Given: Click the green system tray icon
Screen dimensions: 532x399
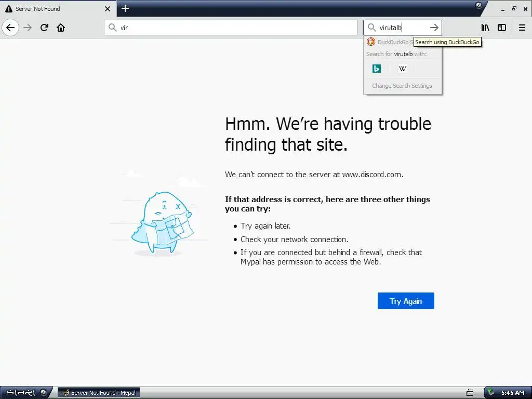Looking at the screenshot, I should point(491,392).
